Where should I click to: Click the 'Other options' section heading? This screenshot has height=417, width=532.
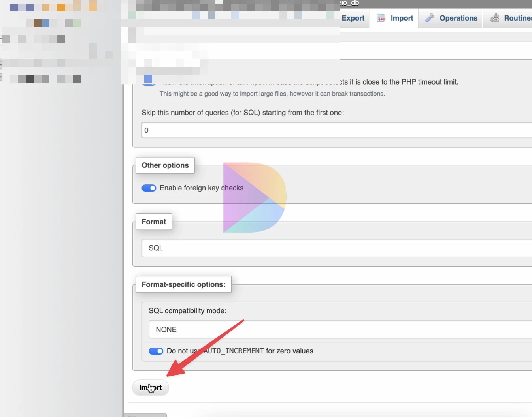[165, 165]
